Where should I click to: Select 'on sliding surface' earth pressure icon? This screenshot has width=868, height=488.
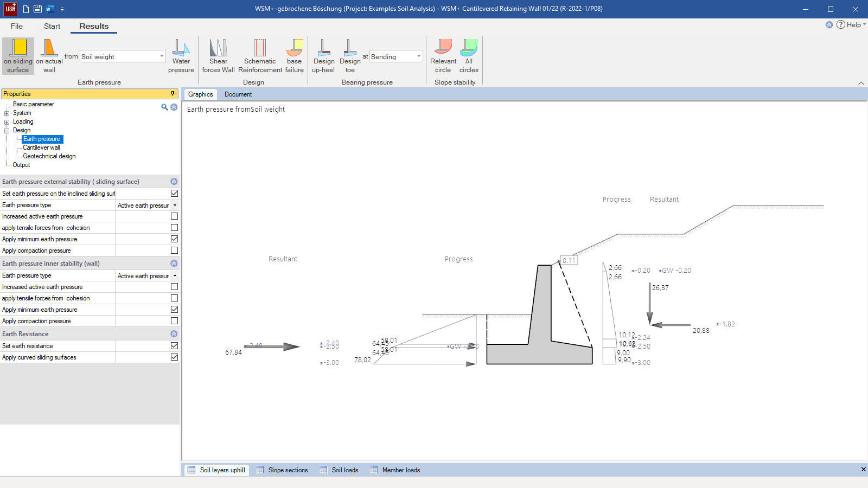click(18, 55)
